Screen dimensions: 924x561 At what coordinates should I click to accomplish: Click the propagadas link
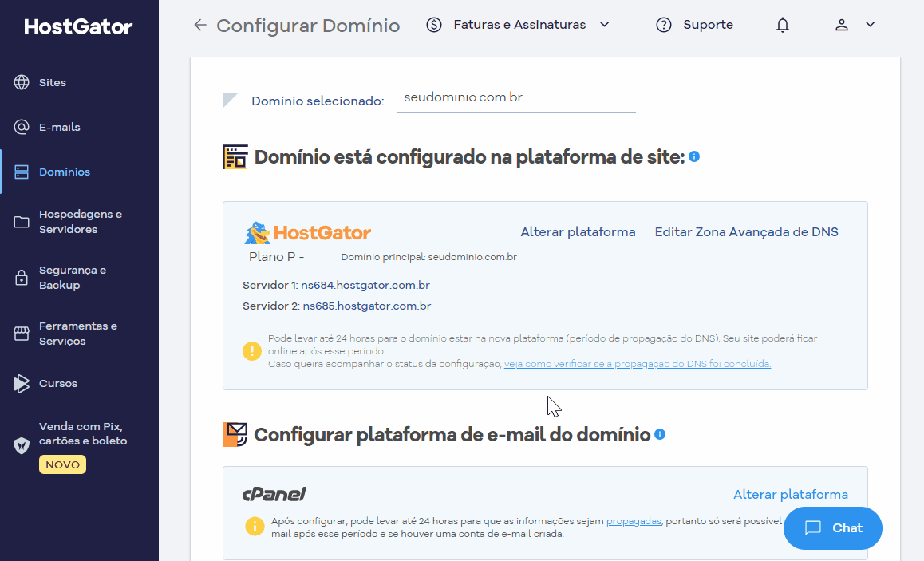tap(634, 522)
